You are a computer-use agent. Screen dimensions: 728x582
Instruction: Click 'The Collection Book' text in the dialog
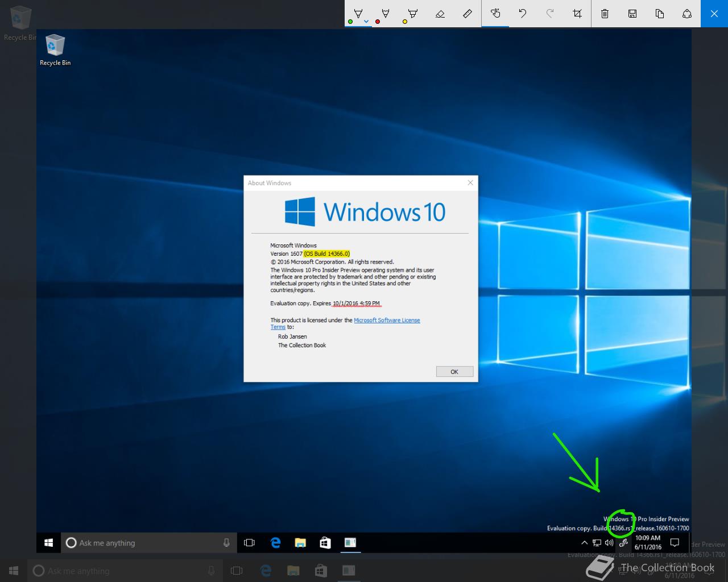click(x=302, y=345)
